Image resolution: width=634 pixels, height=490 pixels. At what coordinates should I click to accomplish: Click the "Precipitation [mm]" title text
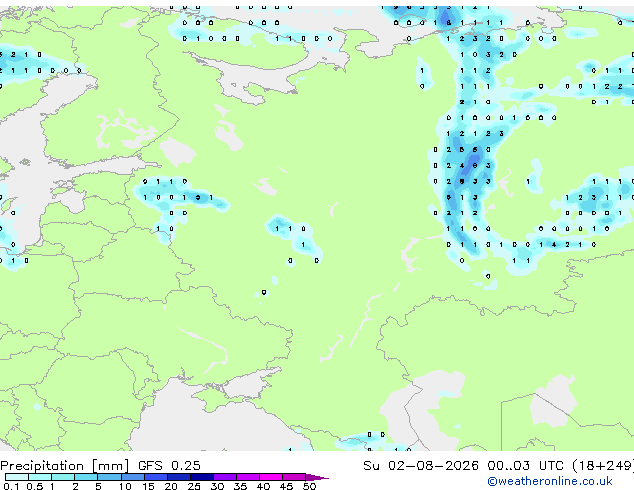(65, 466)
